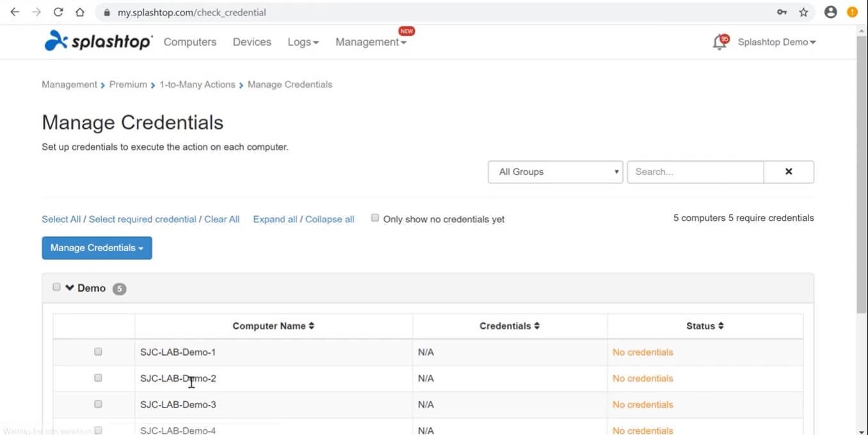Open the Management dropdown menu
The width and height of the screenshot is (868, 435).
point(371,42)
